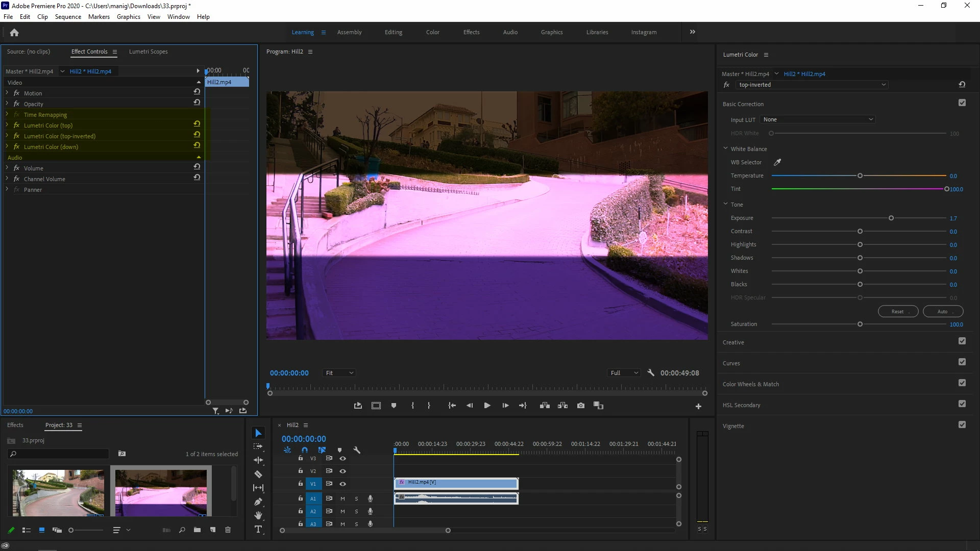Expand the Motion effect properties
The height and width of the screenshot is (551, 980).
click(7, 93)
